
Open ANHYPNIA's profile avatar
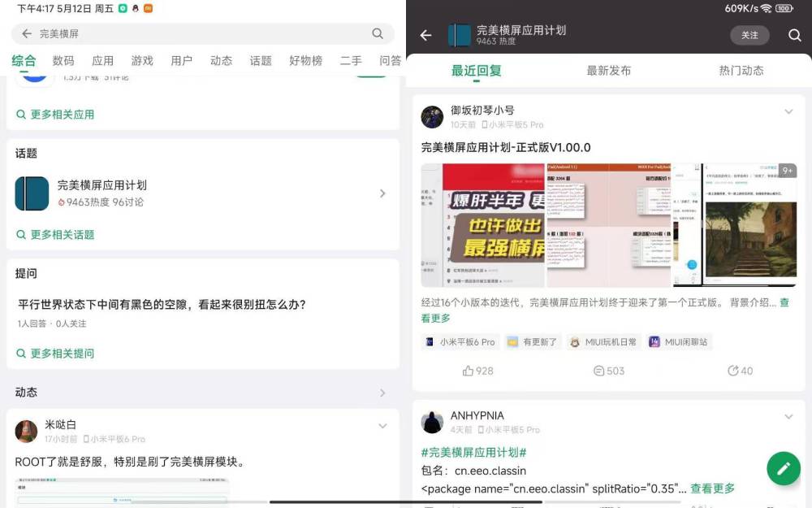click(432, 423)
